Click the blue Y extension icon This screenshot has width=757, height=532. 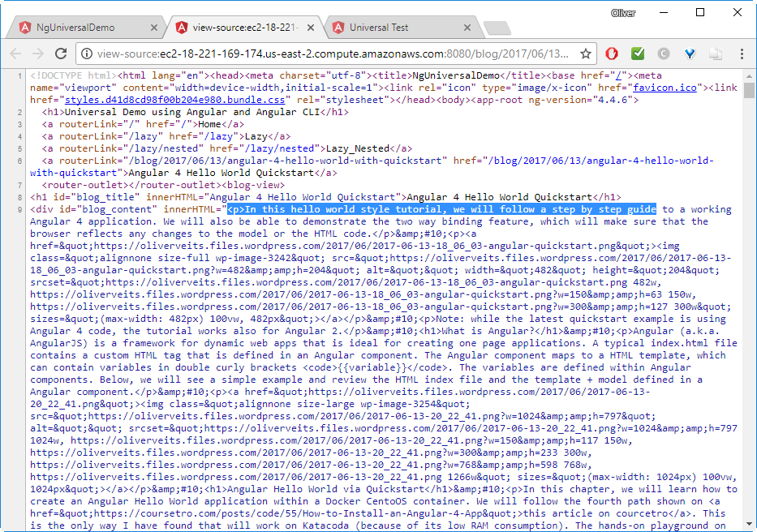point(690,54)
